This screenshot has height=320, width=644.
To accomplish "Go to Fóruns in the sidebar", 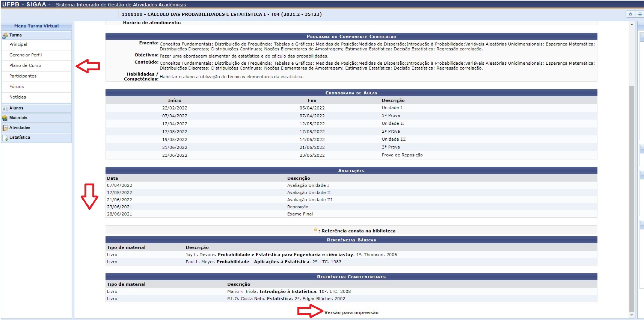I will (x=17, y=86).
